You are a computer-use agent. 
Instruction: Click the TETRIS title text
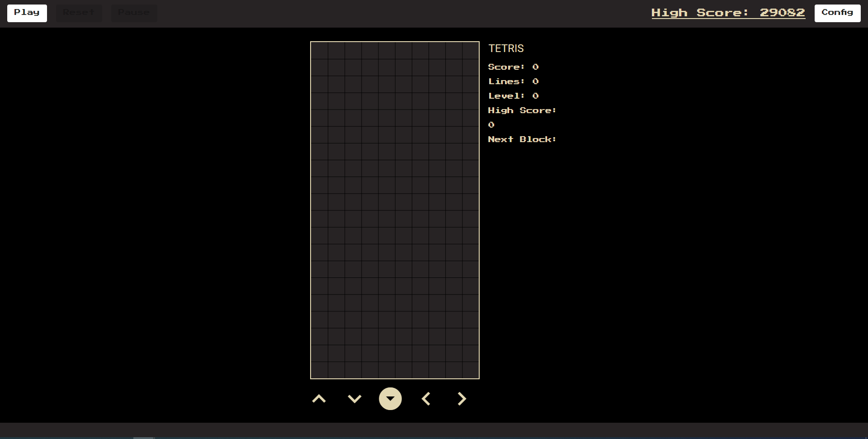point(506,48)
